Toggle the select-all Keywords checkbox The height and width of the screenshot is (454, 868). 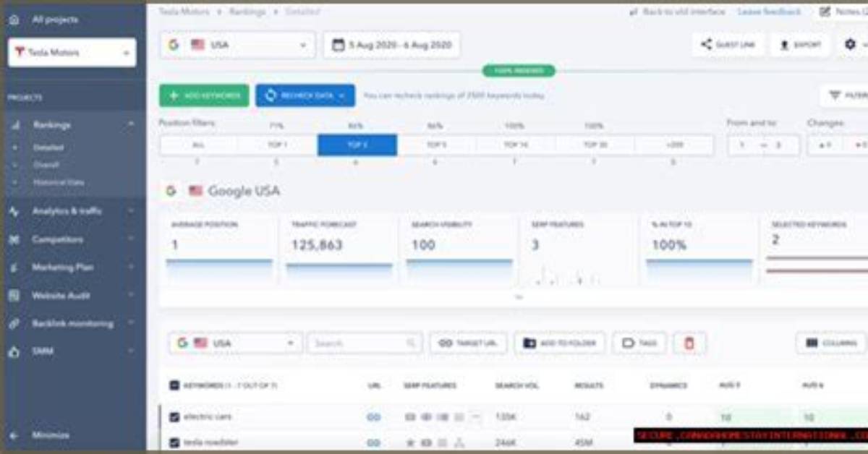coord(174,385)
